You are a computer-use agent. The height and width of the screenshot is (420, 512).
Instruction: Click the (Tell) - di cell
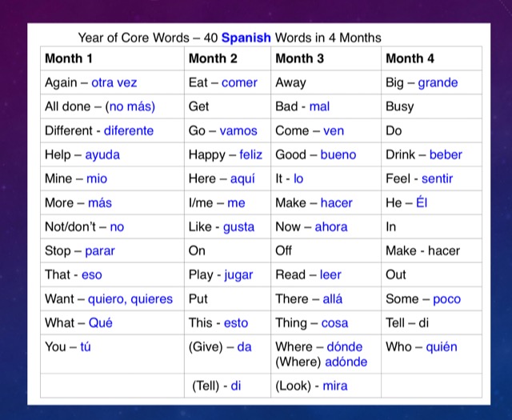[227, 386]
